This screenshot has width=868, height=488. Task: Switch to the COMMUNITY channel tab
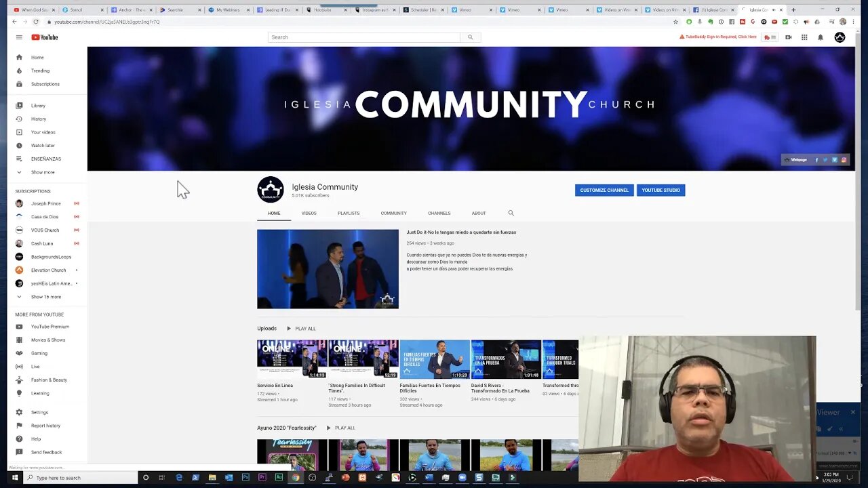[x=394, y=213]
